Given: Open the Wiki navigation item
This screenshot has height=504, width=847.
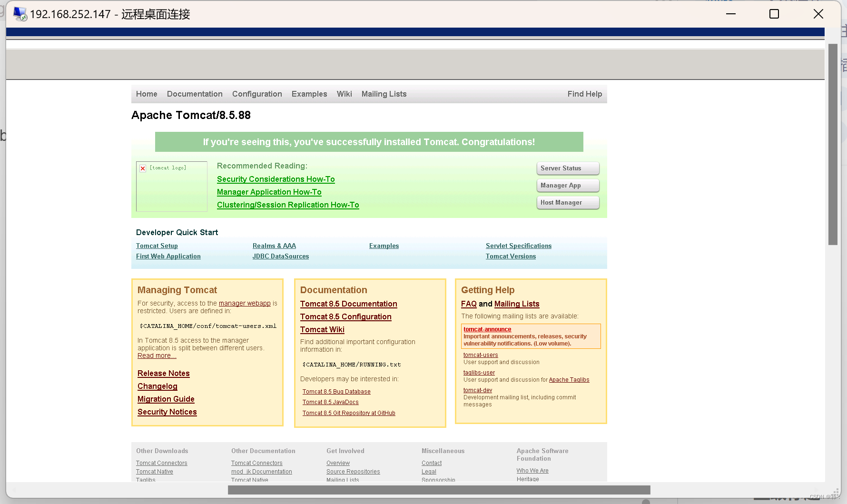Looking at the screenshot, I should [x=345, y=94].
